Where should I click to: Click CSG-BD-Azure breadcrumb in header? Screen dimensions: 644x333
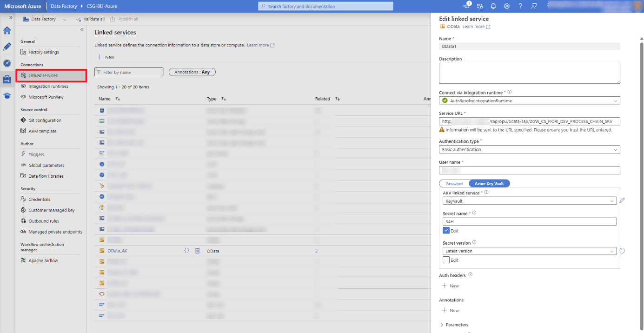[102, 7]
